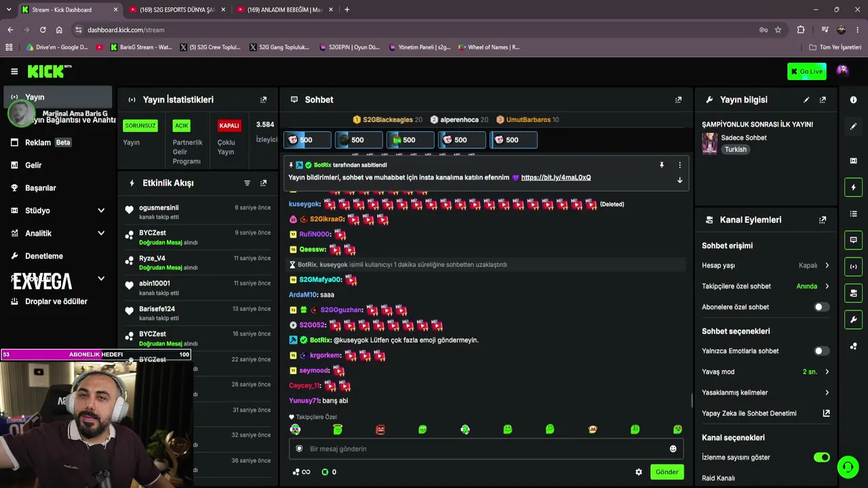
Task: Open the Başarılar sidebar item
Action: click(58, 188)
